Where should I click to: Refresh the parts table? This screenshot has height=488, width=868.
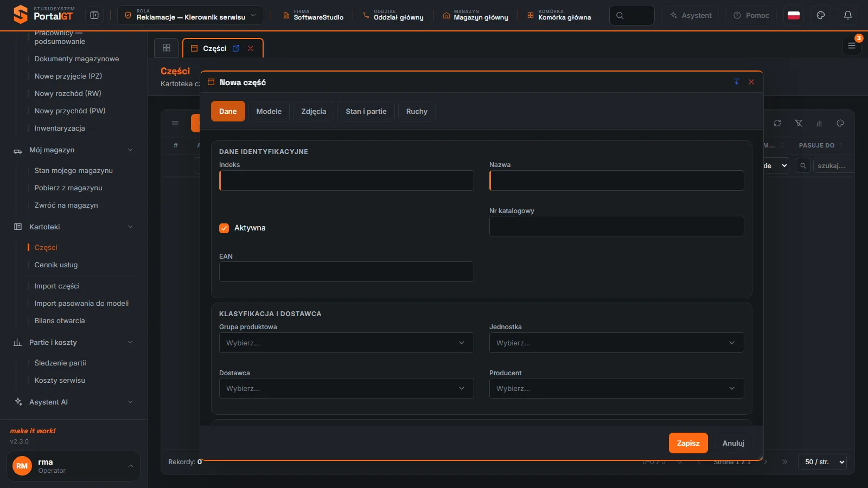777,123
